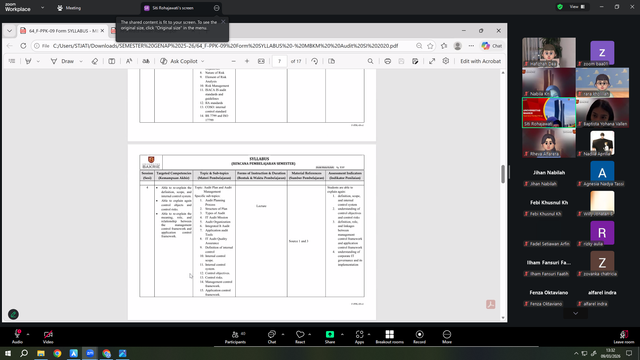640x360 pixels.
Task: Start recording with the Record button
Action: (419, 337)
